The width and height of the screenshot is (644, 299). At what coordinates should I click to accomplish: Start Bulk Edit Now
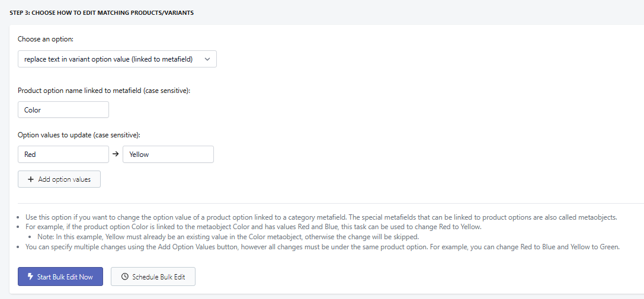click(60, 277)
